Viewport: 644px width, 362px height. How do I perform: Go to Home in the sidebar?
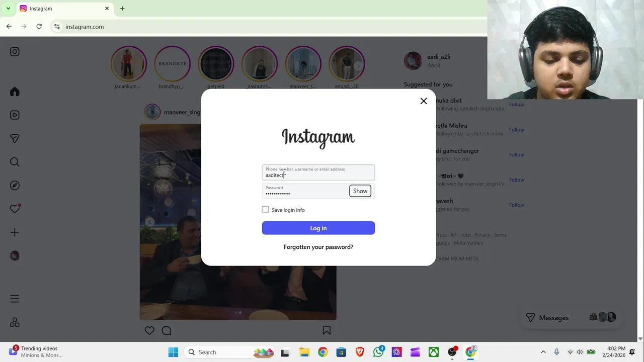[x=15, y=92]
